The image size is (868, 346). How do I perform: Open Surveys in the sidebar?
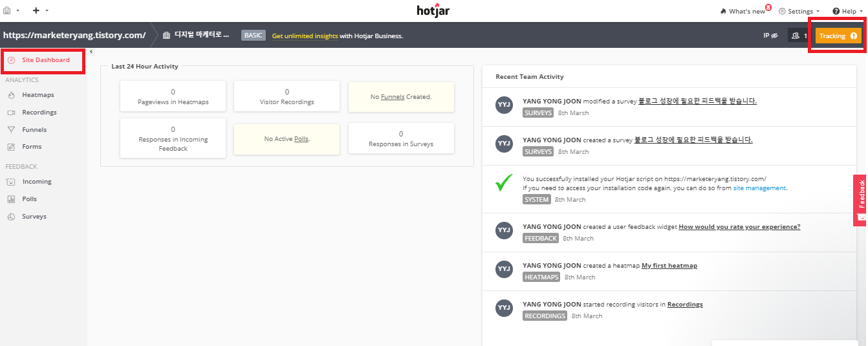tap(34, 217)
